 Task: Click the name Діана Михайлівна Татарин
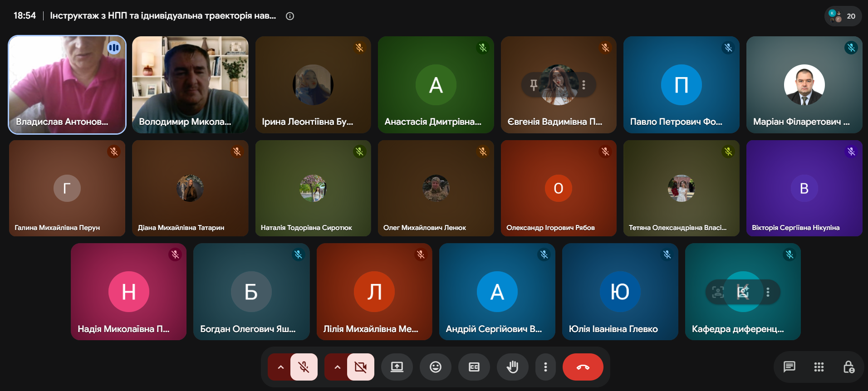pos(181,228)
